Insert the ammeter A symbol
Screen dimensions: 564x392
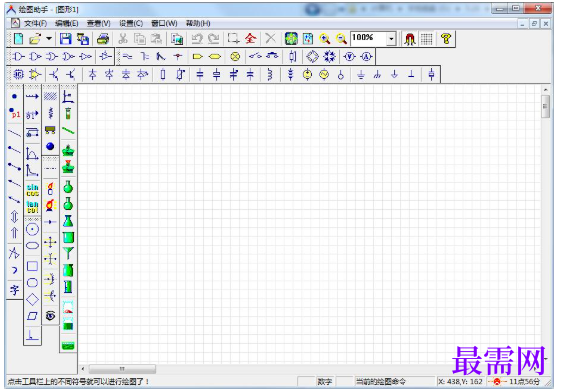(x=366, y=56)
